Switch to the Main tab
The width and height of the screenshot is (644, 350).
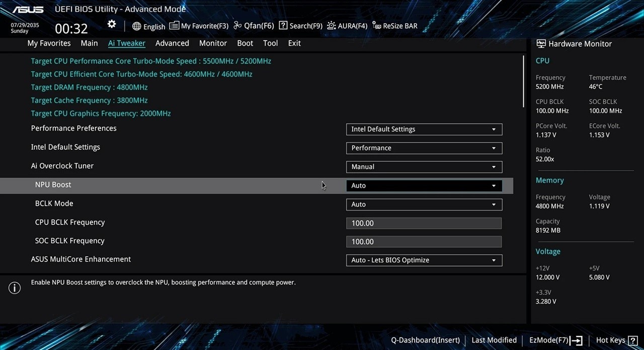(89, 43)
